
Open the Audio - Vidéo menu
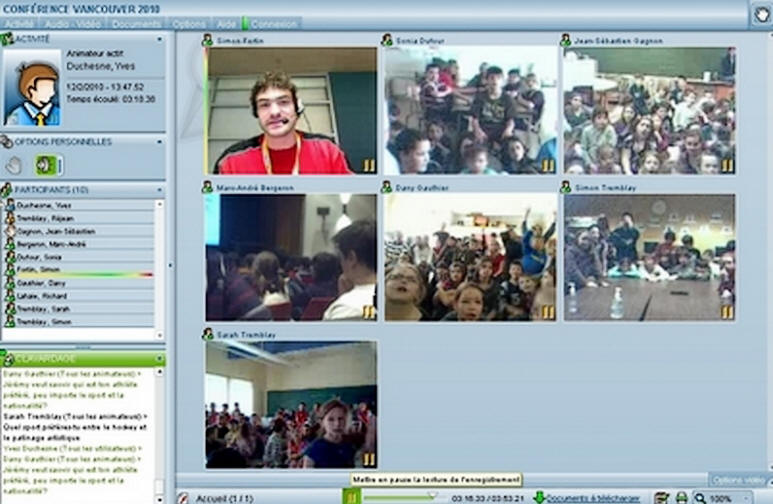click(x=72, y=24)
